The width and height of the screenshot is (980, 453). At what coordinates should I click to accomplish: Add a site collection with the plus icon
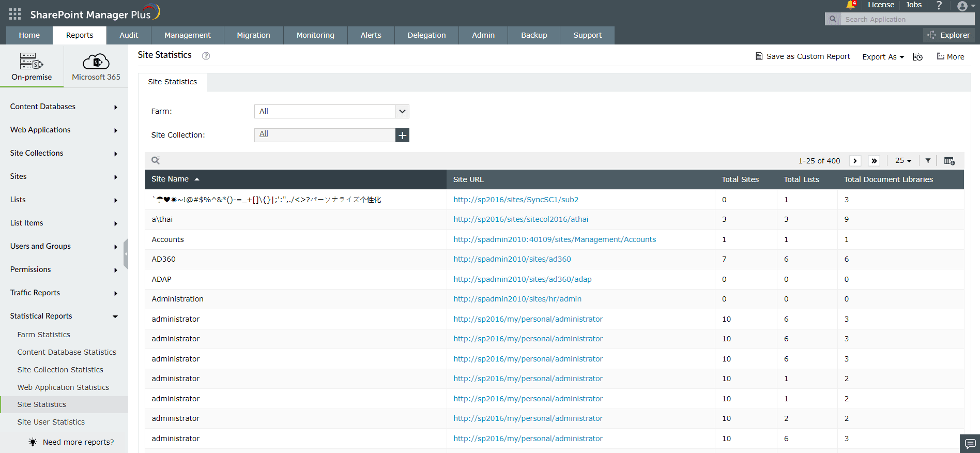(x=402, y=135)
